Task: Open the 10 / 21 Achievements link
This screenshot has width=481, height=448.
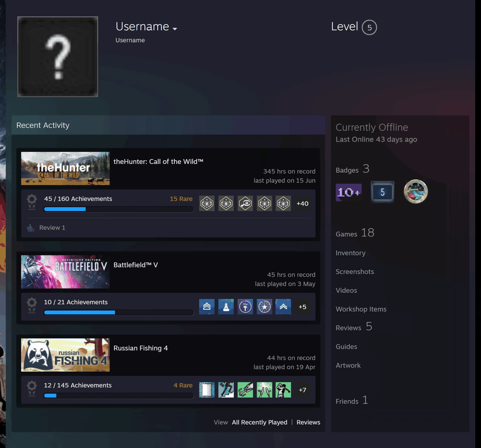Action: [x=76, y=302]
